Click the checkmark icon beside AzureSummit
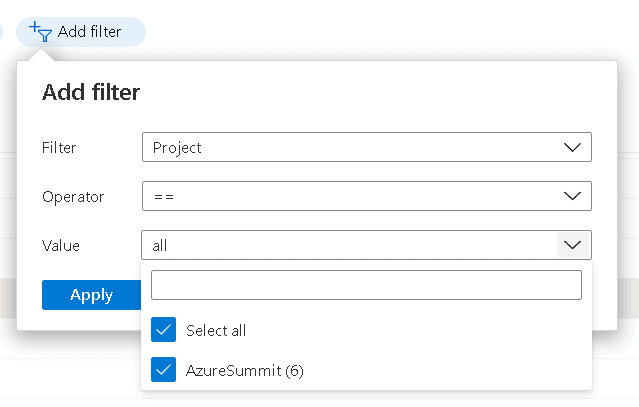Image resolution: width=639 pixels, height=407 pixels. [163, 370]
